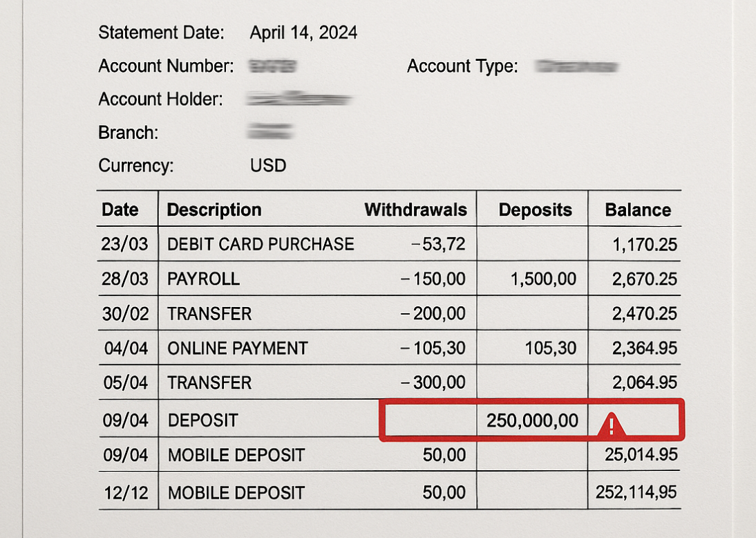756x538 pixels.
Task: Select the USD currency value
Action: point(268,165)
